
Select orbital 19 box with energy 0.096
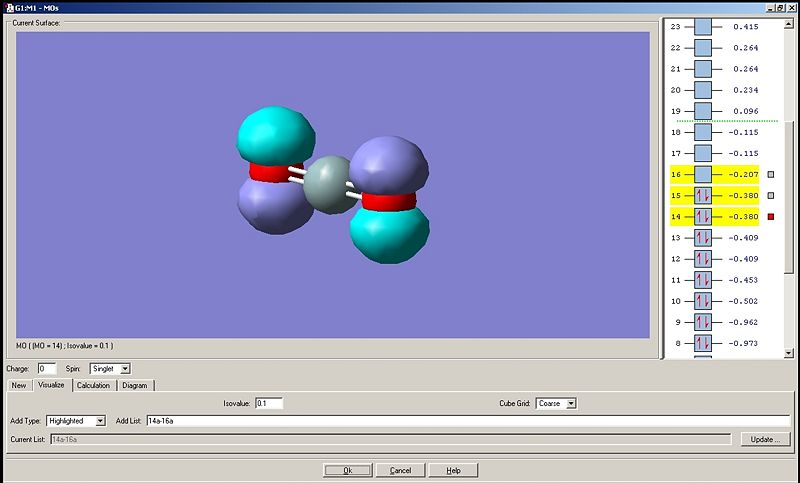[703, 111]
